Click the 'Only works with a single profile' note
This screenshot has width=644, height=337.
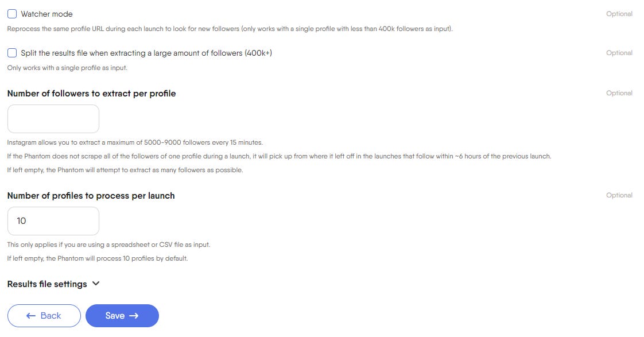tap(67, 68)
